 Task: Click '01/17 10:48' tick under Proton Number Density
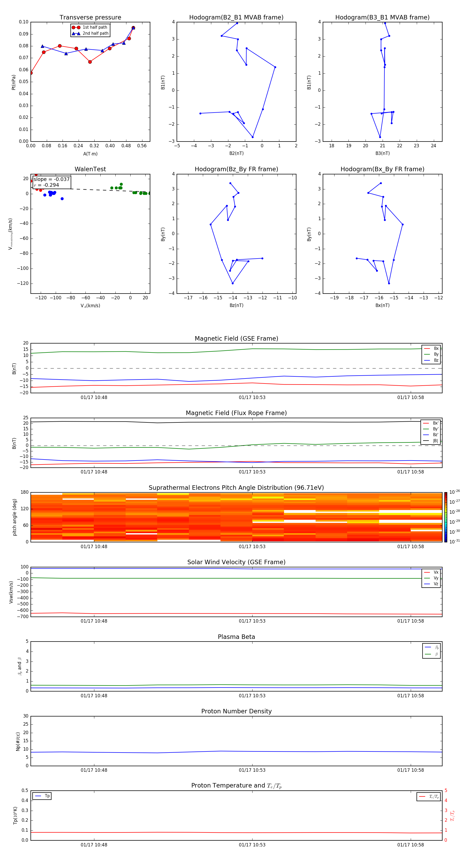(x=94, y=770)
